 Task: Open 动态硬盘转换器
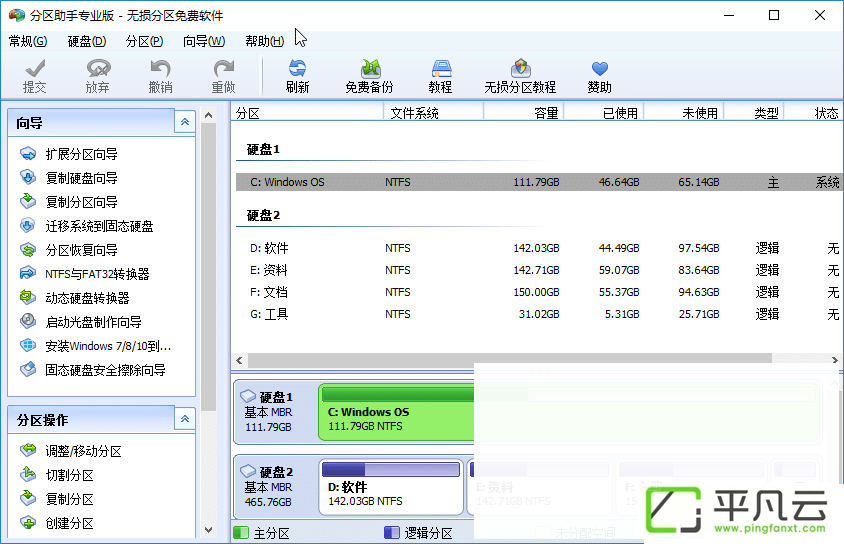(75, 298)
